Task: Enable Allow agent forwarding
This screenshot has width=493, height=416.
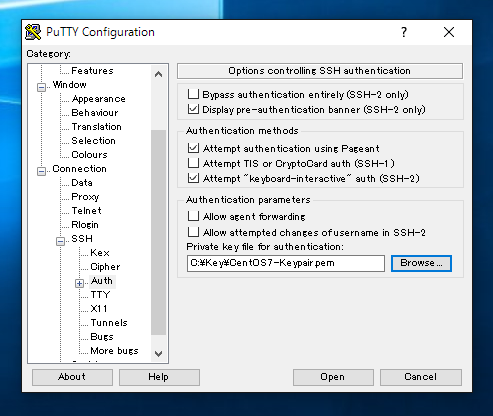Action: click(193, 216)
